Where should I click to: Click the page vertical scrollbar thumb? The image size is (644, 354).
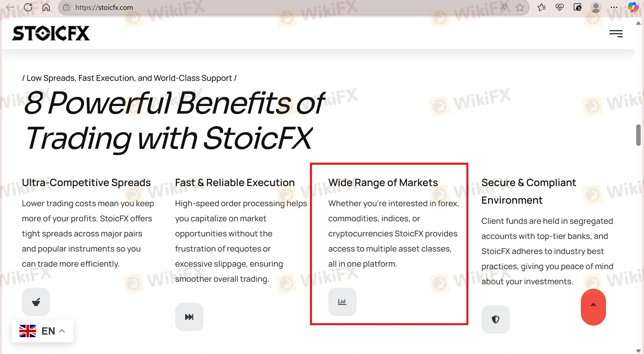point(638,135)
